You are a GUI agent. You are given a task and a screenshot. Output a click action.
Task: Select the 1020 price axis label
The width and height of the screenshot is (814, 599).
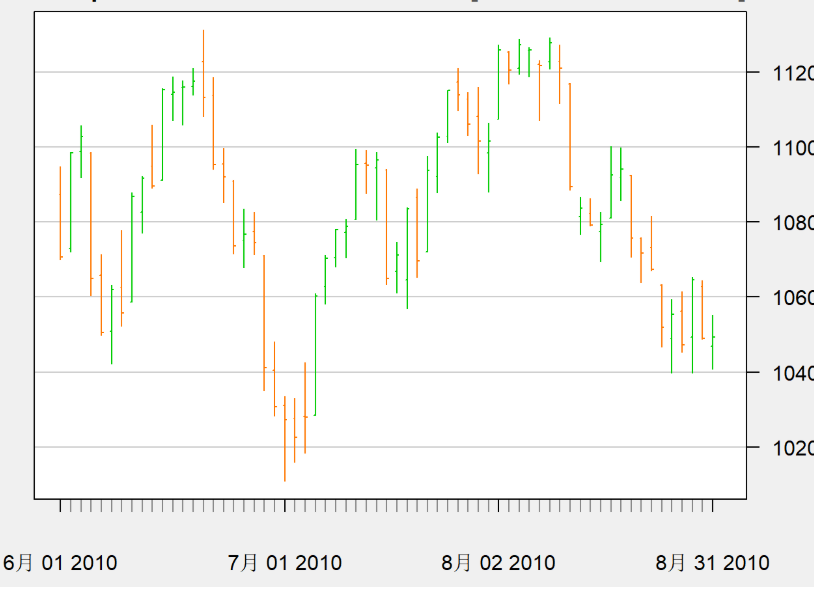point(780,447)
